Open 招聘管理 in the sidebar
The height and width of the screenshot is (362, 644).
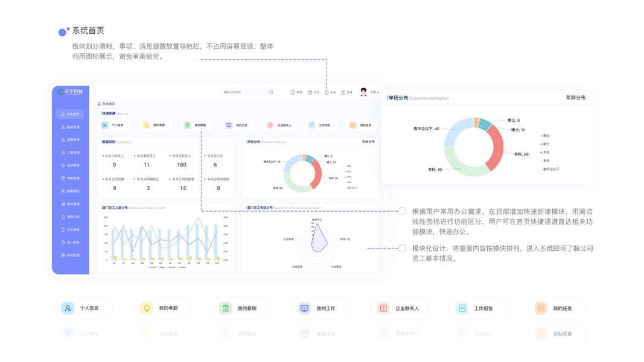pos(70,140)
